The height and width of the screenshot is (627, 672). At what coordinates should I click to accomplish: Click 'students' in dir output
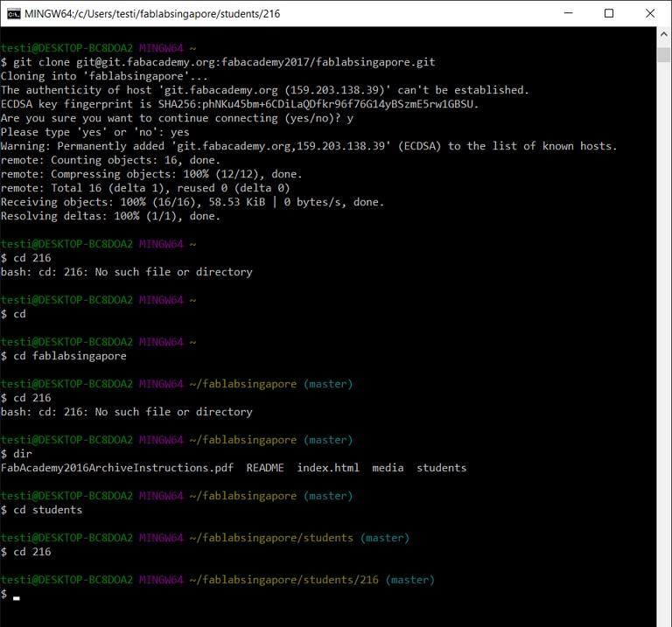point(441,468)
